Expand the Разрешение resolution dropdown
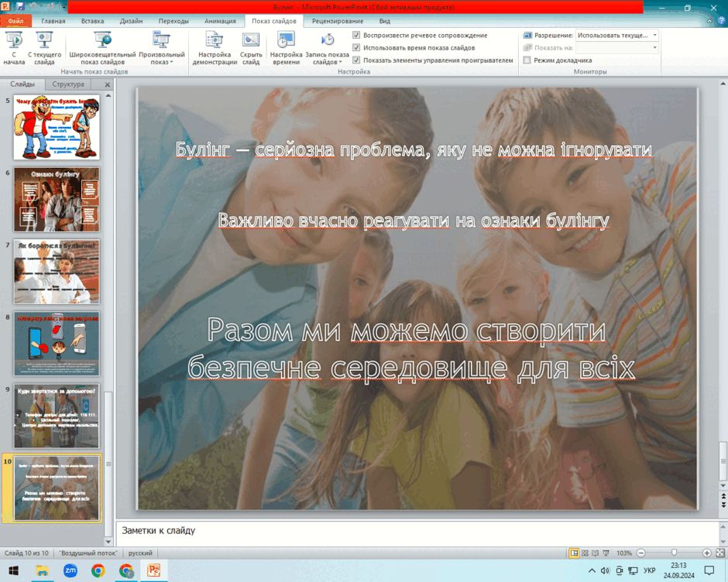728x582 pixels. (x=654, y=36)
